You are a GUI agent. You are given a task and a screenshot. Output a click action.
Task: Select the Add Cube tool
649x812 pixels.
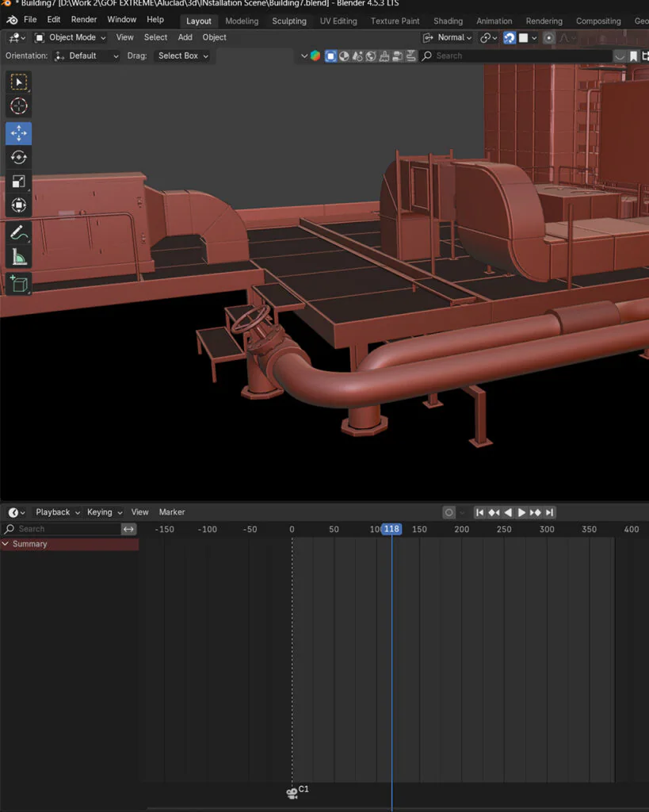point(19,285)
